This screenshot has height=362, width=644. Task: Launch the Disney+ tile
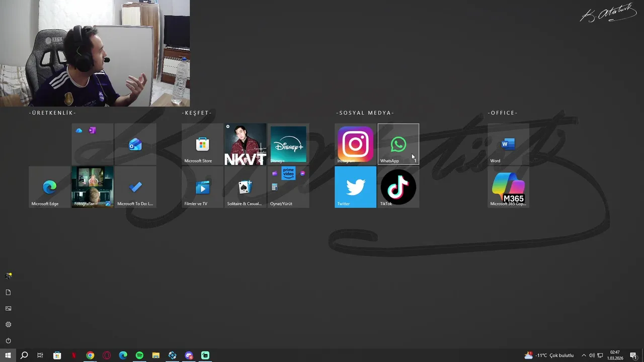click(x=288, y=144)
